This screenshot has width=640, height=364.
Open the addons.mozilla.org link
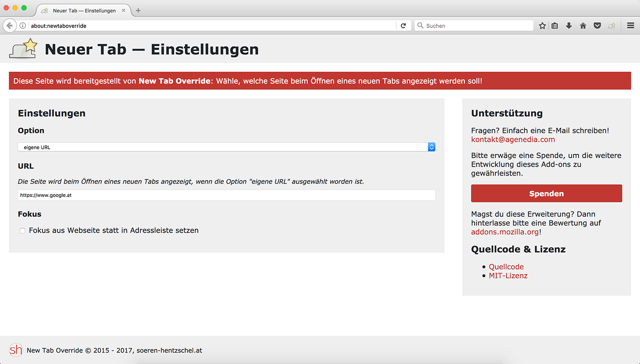pos(505,232)
